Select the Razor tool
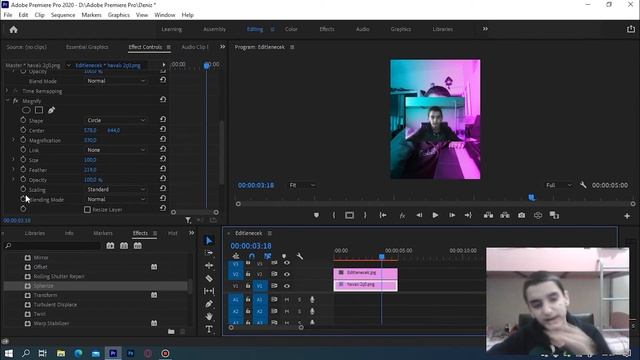This screenshot has height=360, width=640. pos(209,278)
